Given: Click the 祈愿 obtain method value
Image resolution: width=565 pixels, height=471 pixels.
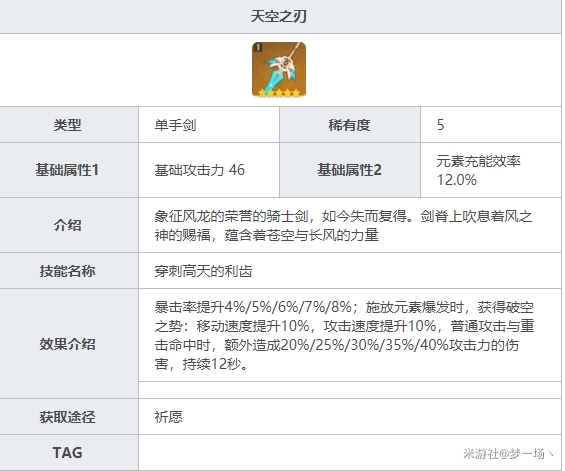Looking at the screenshot, I should [168, 417].
